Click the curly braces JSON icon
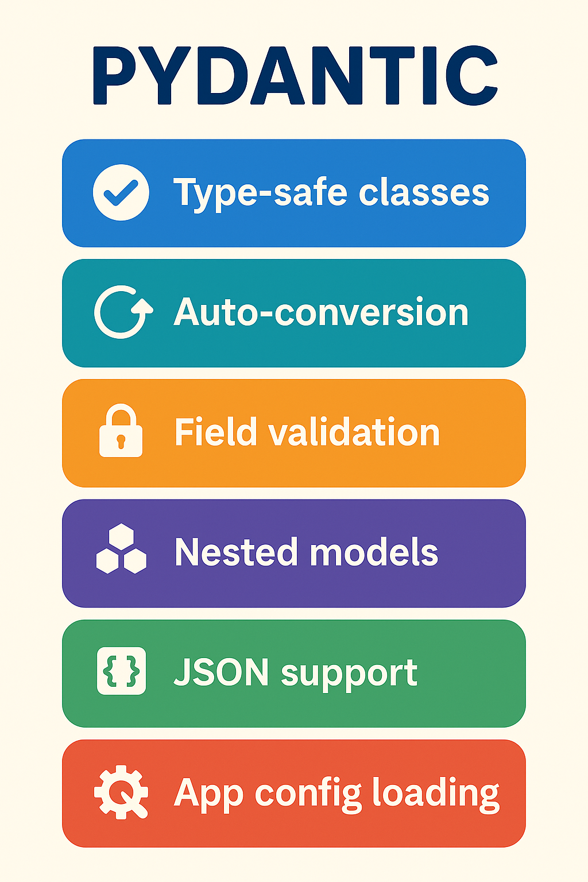The image size is (588, 882). click(122, 671)
